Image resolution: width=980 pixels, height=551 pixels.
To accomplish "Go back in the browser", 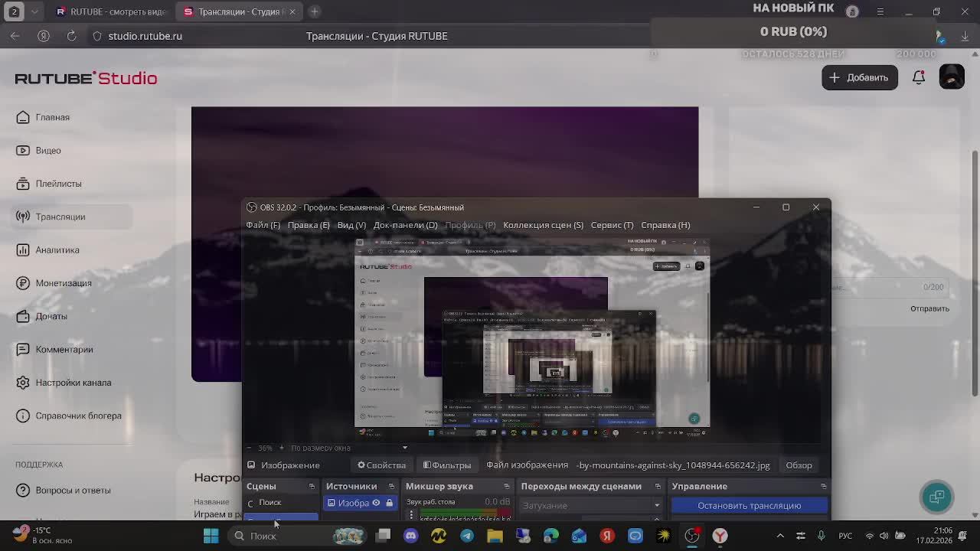I will point(15,36).
